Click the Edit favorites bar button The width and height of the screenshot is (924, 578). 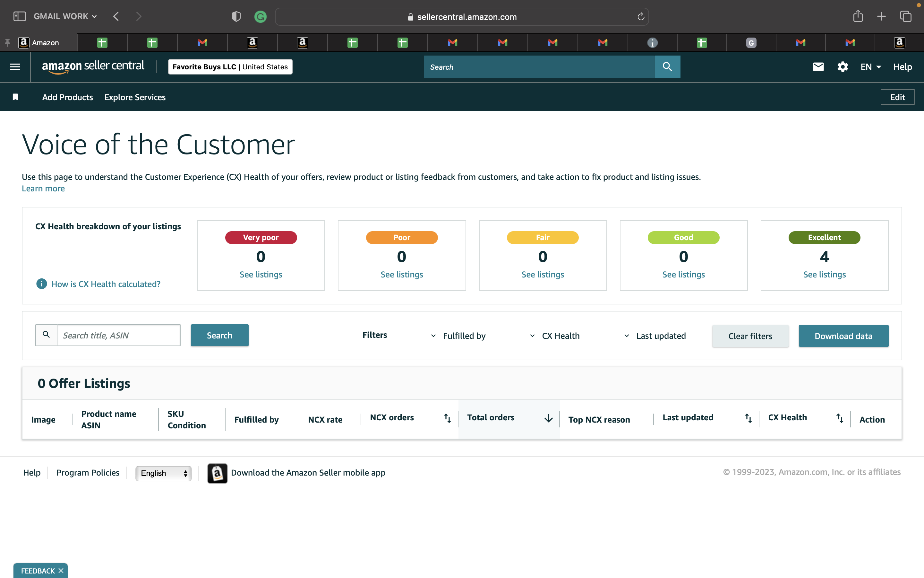[898, 97]
